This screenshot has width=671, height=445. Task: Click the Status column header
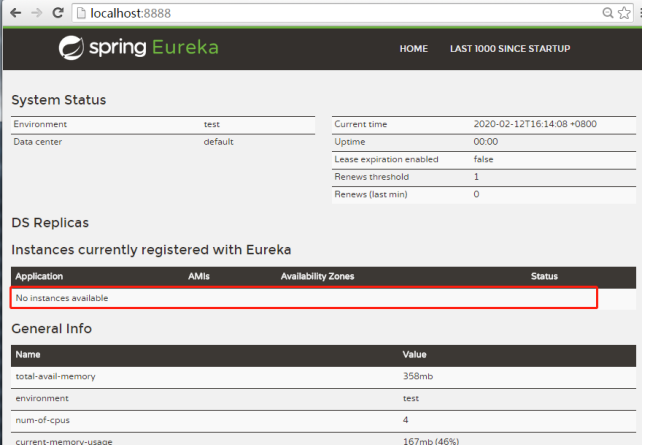(544, 276)
